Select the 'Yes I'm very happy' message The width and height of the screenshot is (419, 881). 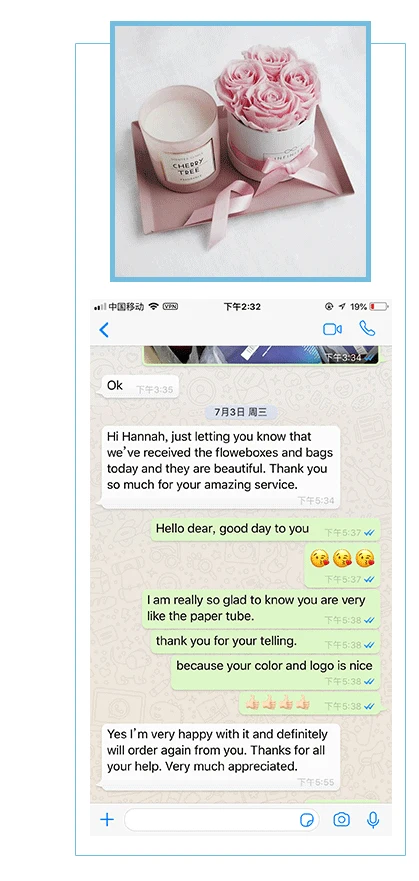coord(221,757)
